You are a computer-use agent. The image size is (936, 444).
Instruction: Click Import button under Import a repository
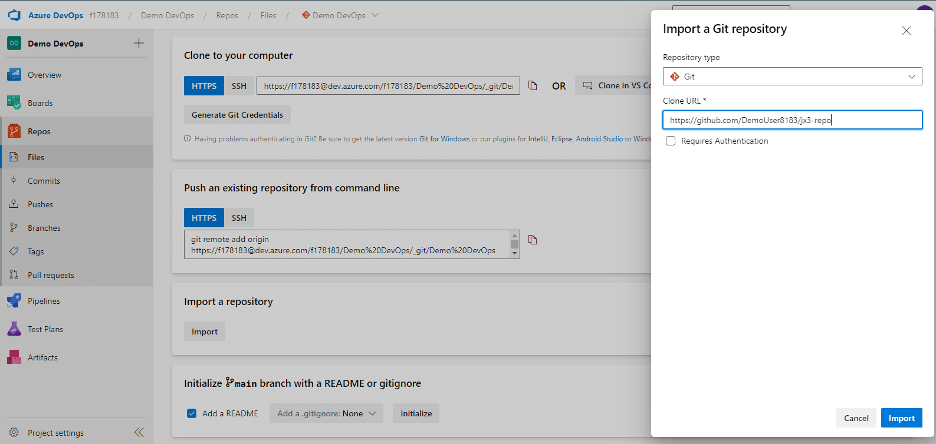click(x=204, y=332)
